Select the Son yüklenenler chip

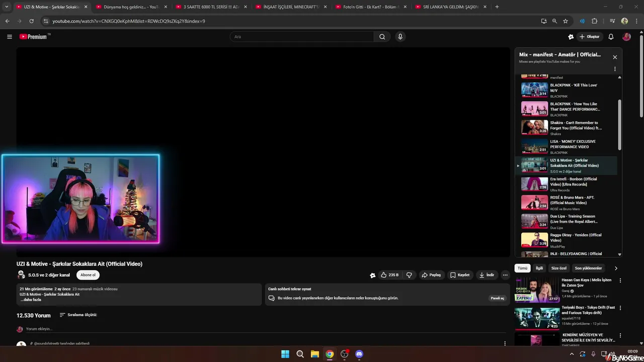click(588, 268)
